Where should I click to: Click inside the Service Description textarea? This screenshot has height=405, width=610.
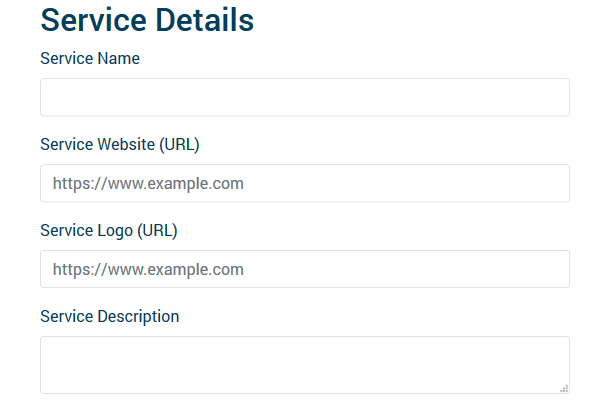[x=304, y=365]
